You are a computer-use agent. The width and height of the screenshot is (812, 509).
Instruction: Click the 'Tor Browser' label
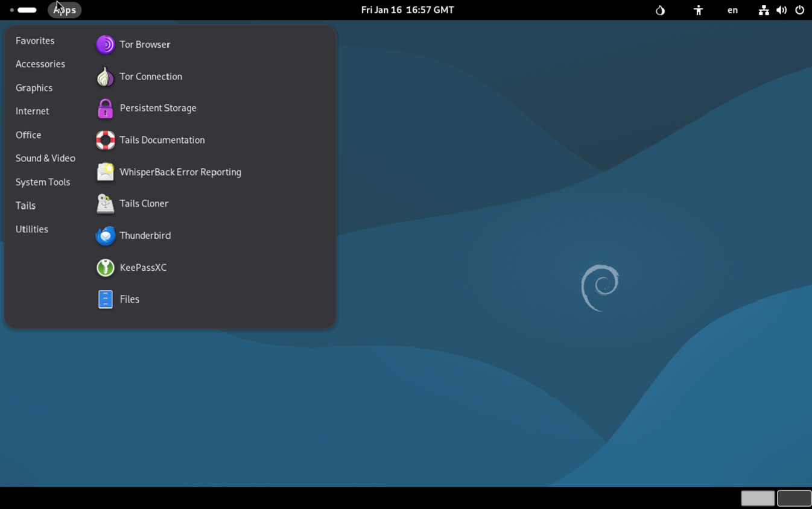pos(145,45)
